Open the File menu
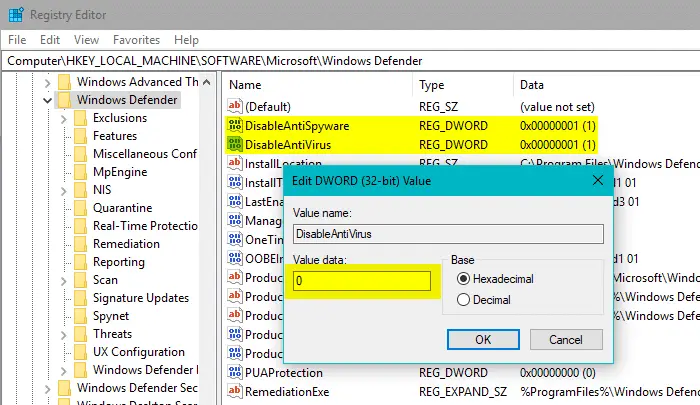The height and width of the screenshot is (405, 700). tap(17, 40)
